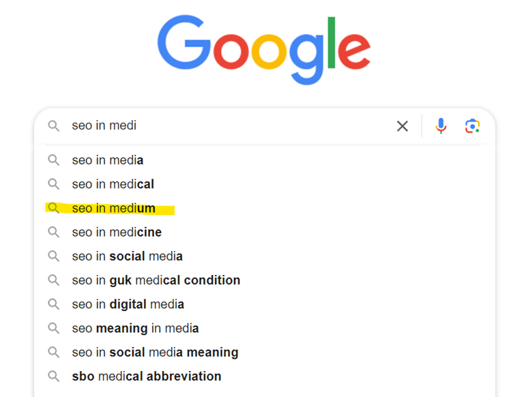Select 'seo in medicine' from suggestions
The image size is (532, 397).
coord(117,232)
